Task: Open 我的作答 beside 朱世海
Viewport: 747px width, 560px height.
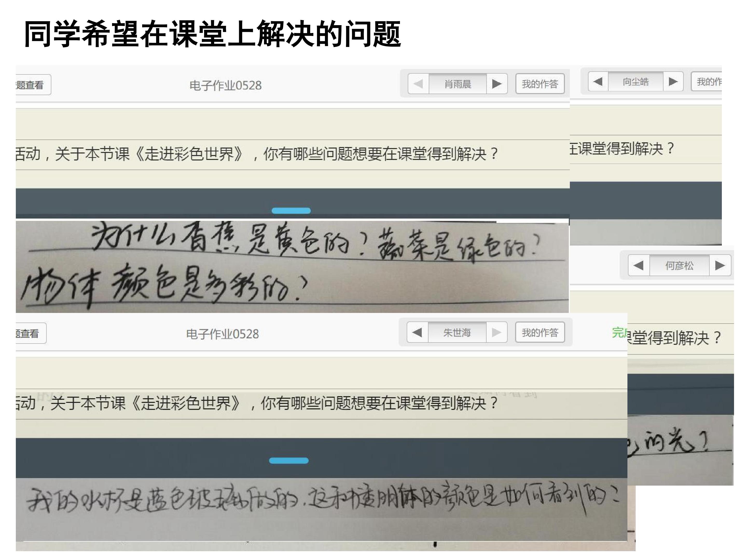Action: 540,332
